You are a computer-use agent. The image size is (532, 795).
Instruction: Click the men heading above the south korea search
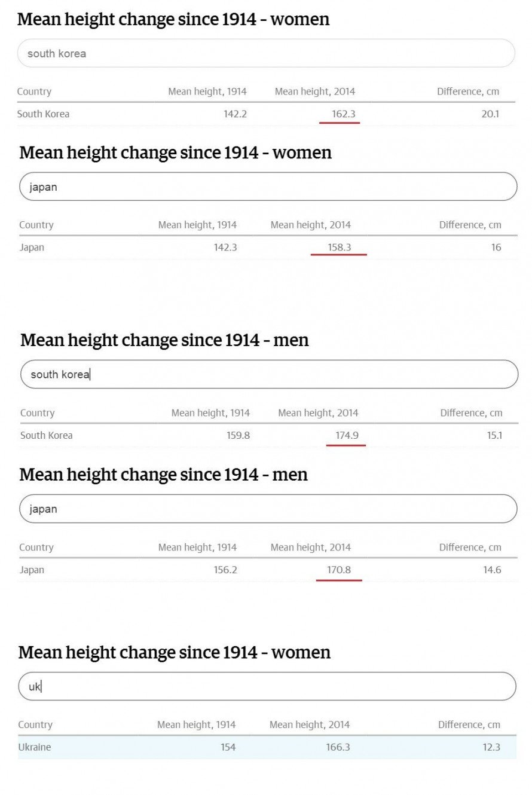point(164,340)
